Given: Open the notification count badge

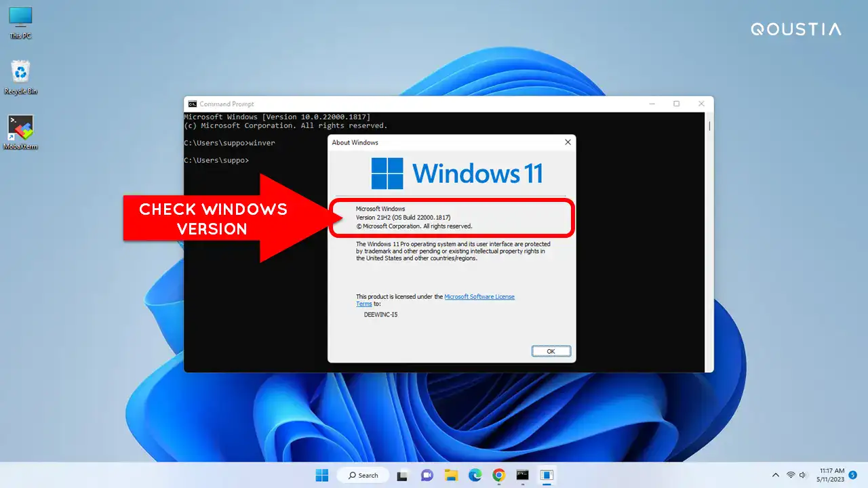Looking at the screenshot, I should [852, 475].
